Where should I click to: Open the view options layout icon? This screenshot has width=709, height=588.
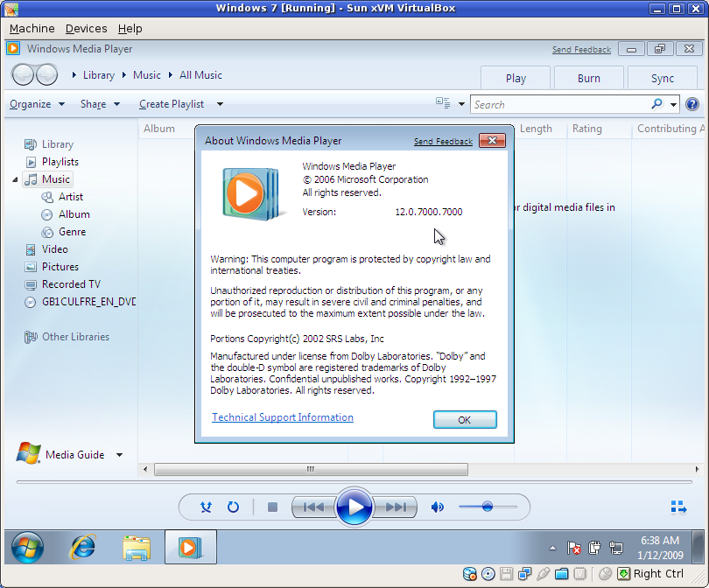point(443,103)
